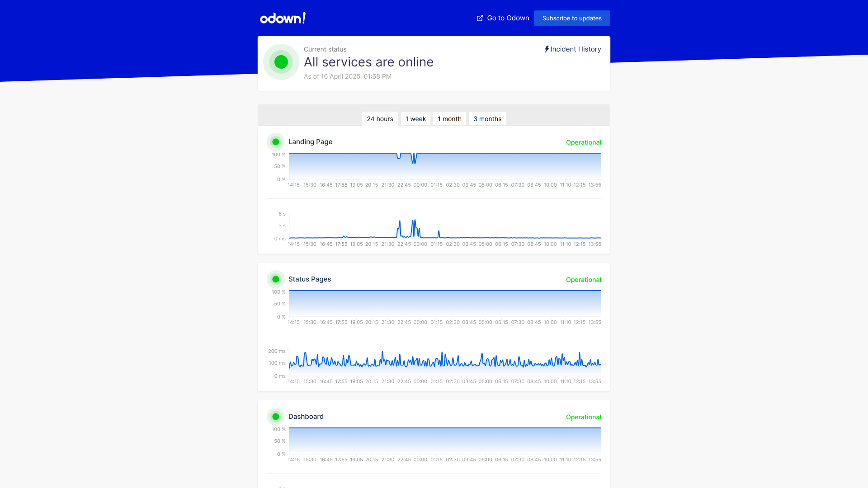The width and height of the screenshot is (868, 488).
Task: Switch to the 3 months tab
Action: [487, 119]
